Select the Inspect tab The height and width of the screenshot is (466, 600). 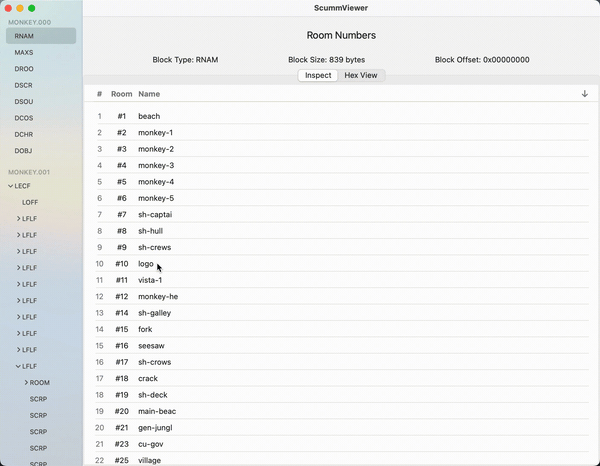[318, 75]
